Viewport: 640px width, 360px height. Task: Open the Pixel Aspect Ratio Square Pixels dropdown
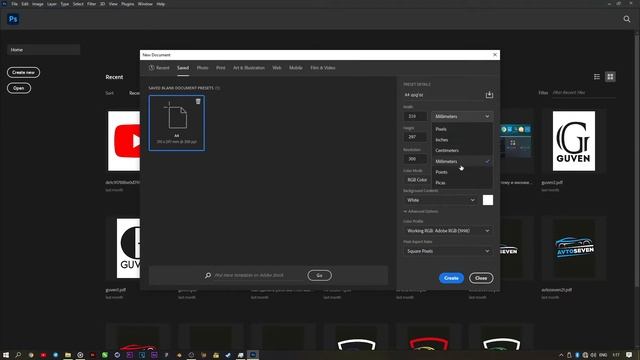448,251
